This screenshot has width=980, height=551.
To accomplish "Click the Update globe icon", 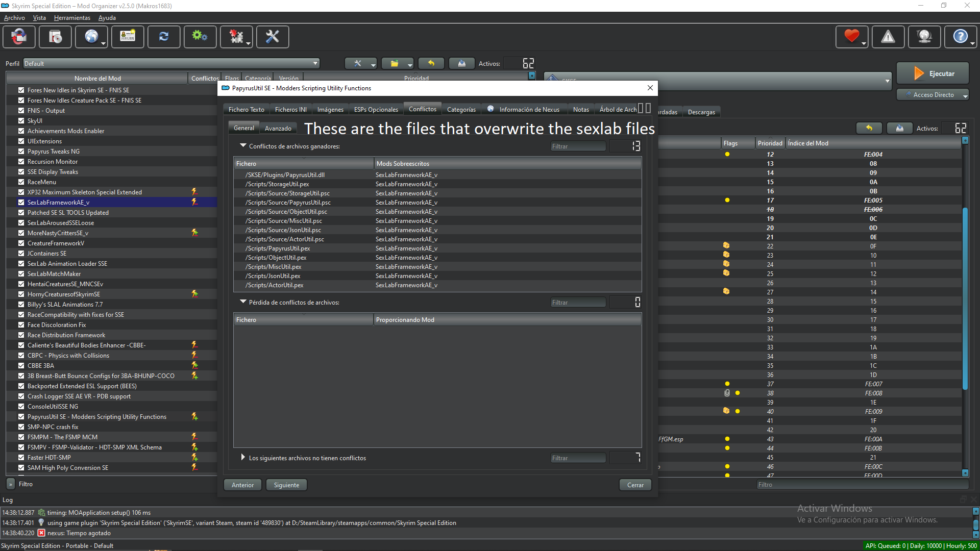I will (924, 37).
